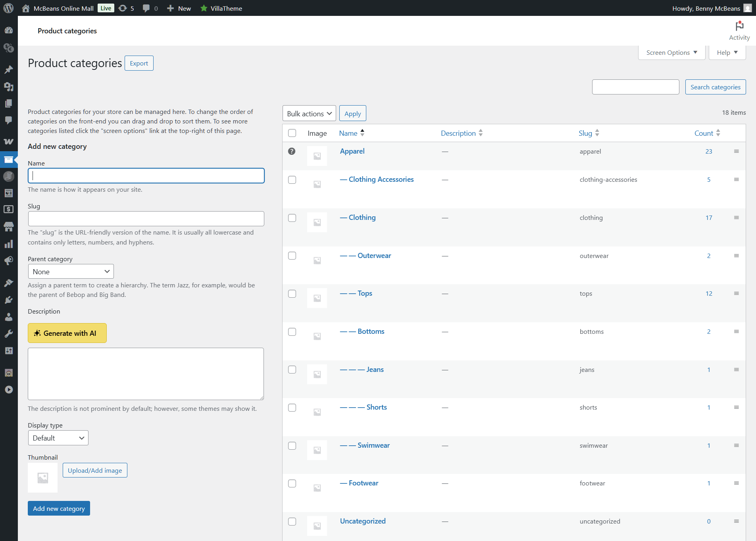
Task: Toggle the select-all categories checkbox
Action: coord(292,133)
